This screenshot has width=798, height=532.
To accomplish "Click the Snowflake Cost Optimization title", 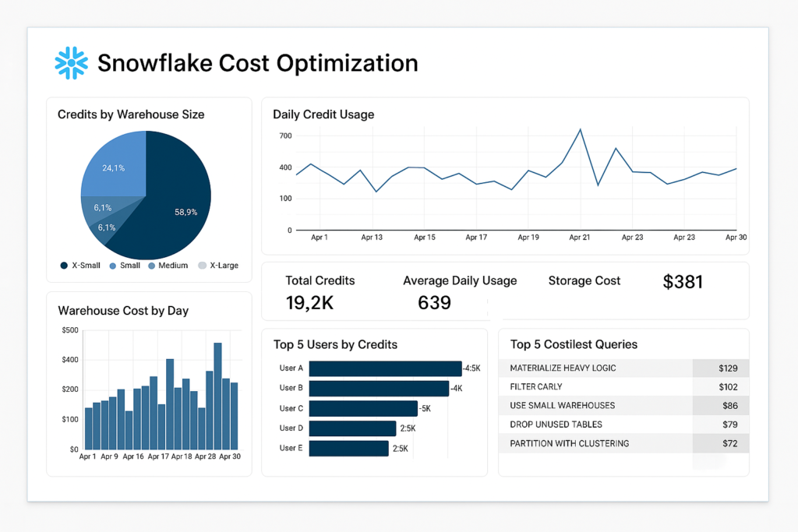I will tap(257, 64).
